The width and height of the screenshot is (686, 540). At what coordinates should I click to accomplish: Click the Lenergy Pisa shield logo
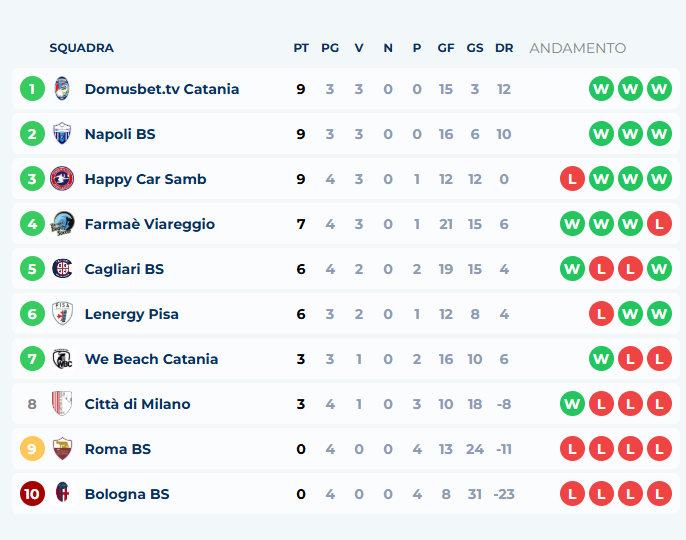(62, 313)
